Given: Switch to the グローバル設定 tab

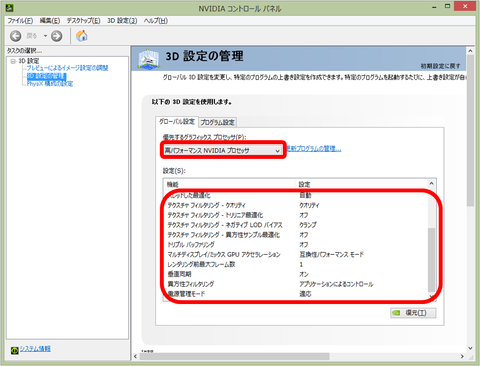Looking at the screenshot, I should 177,122.
